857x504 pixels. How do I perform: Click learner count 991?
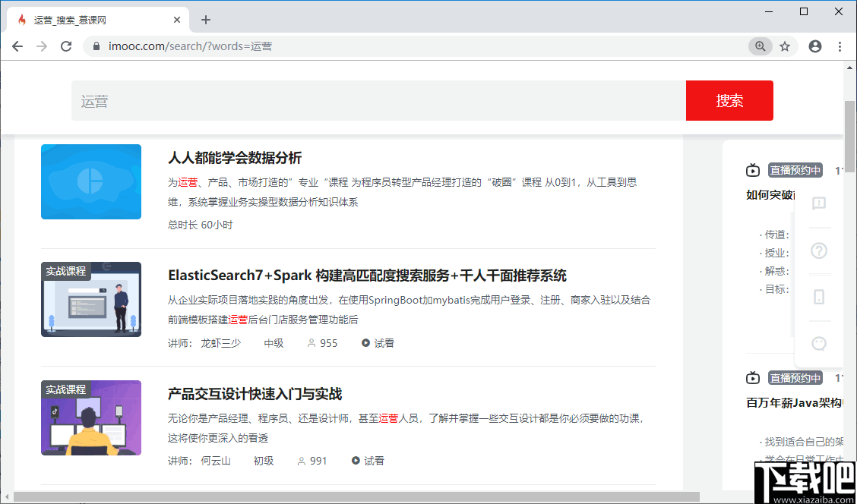point(318,461)
